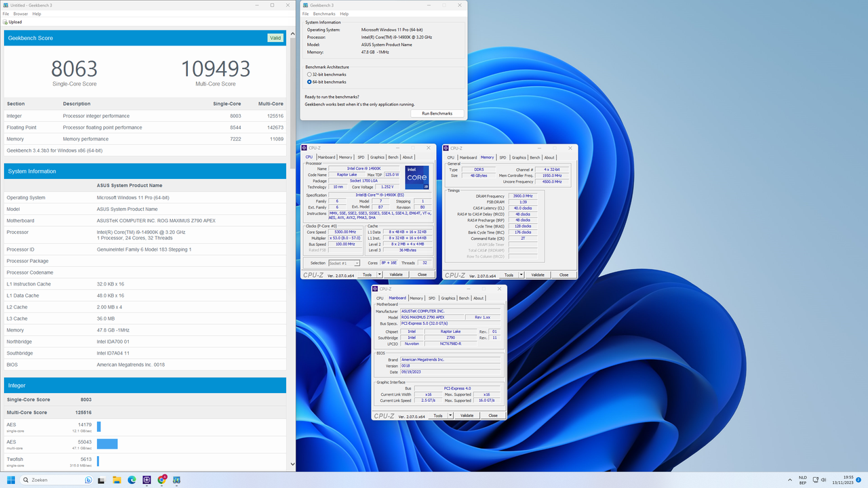This screenshot has width=868, height=488.
Task: Switch to SPD tab in CPU tab window
Action: click(361, 157)
